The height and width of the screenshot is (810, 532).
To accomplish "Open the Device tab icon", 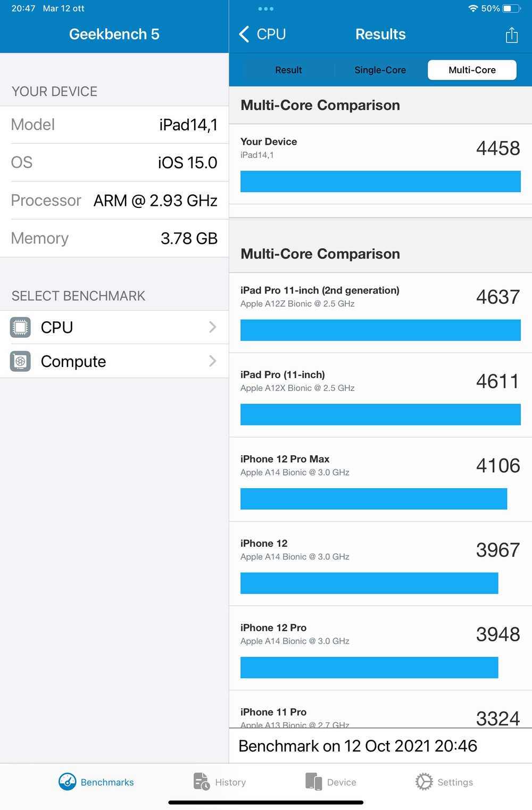I will point(313,782).
